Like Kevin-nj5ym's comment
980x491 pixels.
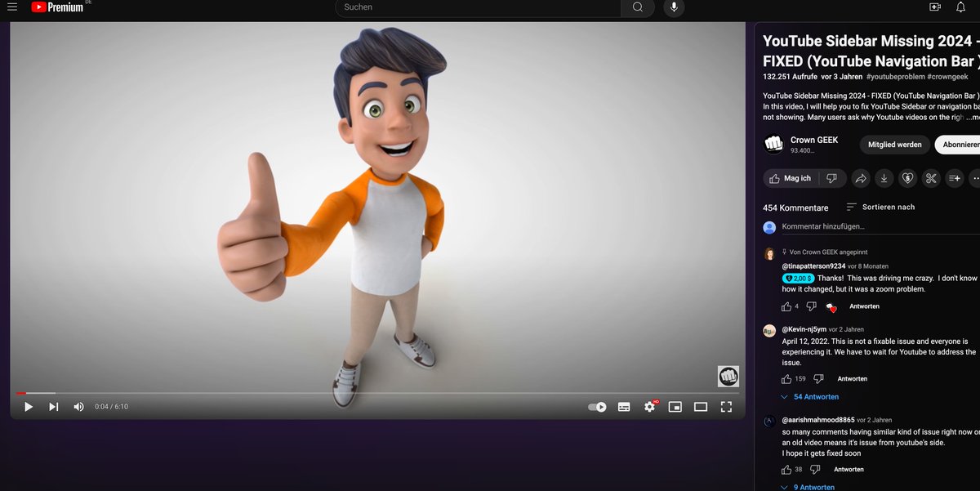click(786, 379)
